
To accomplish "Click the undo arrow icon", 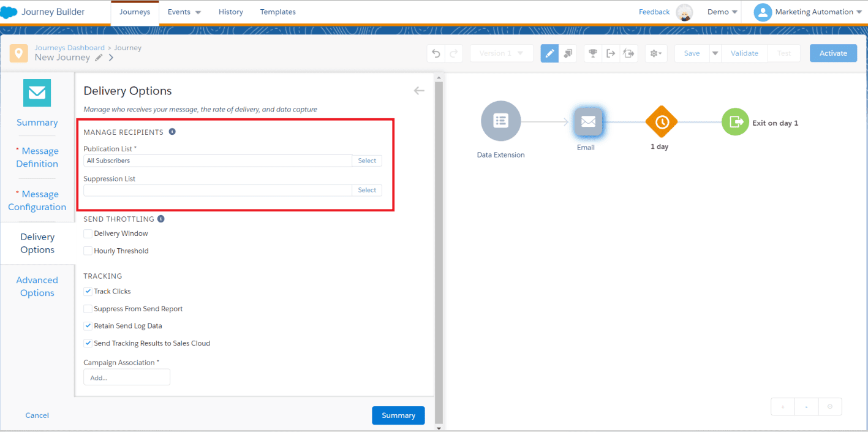I will (x=436, y=53).
